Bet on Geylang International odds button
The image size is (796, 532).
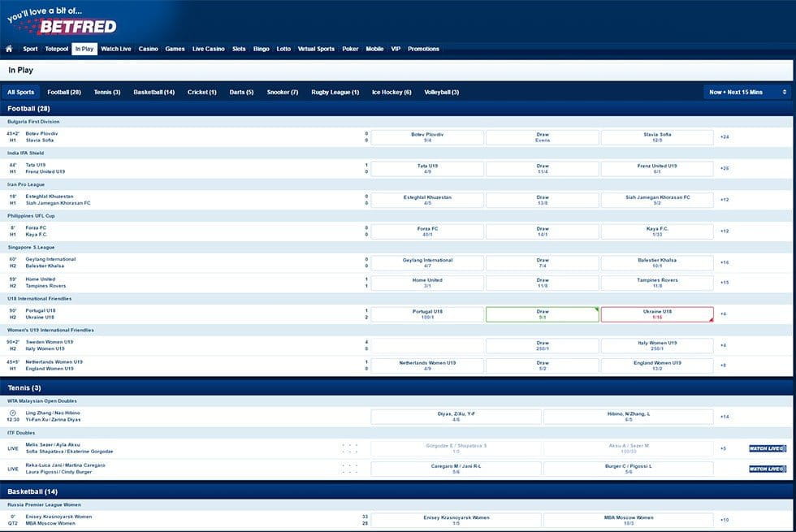[427, 262]
